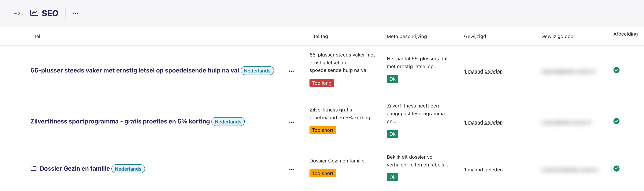
Task: Click the green image checkmark for Zilverfitness row
Action: [616, 121]
